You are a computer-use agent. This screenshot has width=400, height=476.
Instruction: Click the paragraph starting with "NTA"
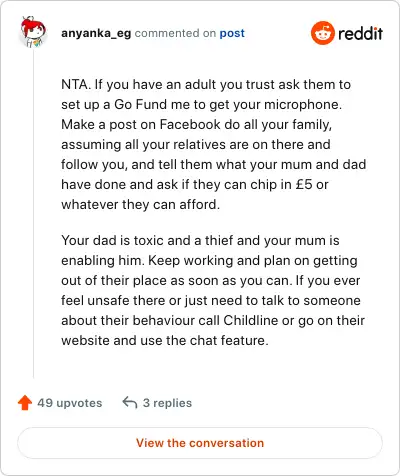tap(213, 144)
